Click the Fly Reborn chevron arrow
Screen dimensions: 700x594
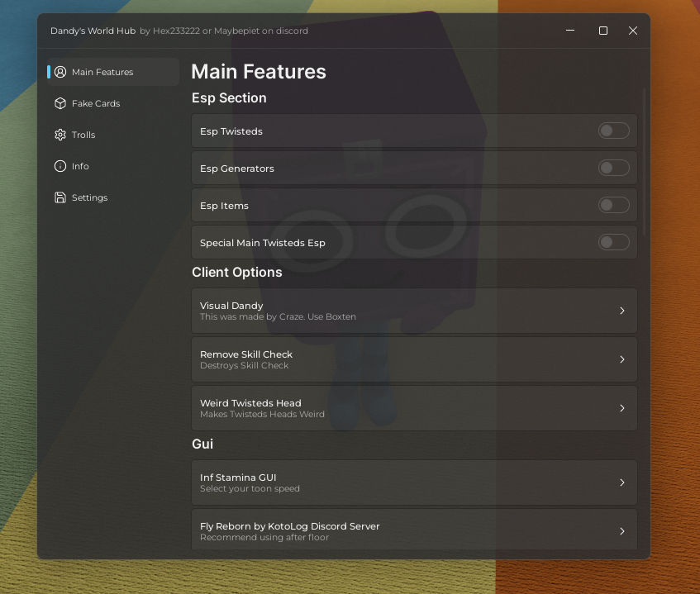click(x=621, y=531)
